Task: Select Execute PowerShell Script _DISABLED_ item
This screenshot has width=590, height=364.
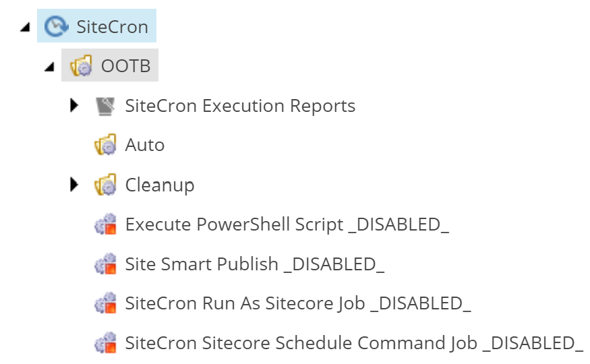Action: pyautogui.click(x=287, y=224)
